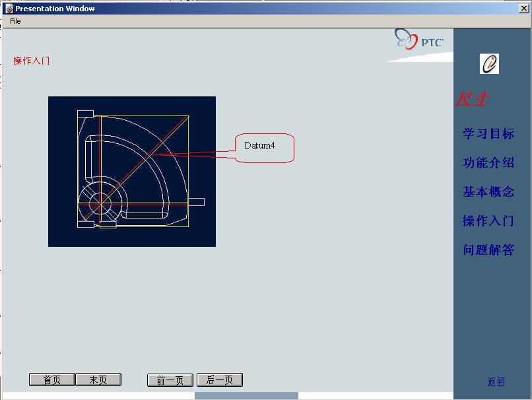Click the red 操作入门 page title text
The image size is (532, 400).
click(32, 61)
